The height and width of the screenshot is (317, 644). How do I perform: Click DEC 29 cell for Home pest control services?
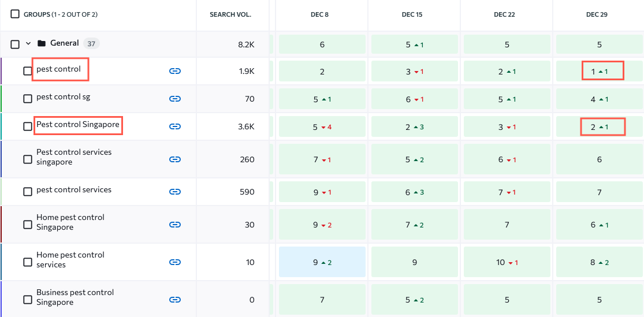click(599, 262)
